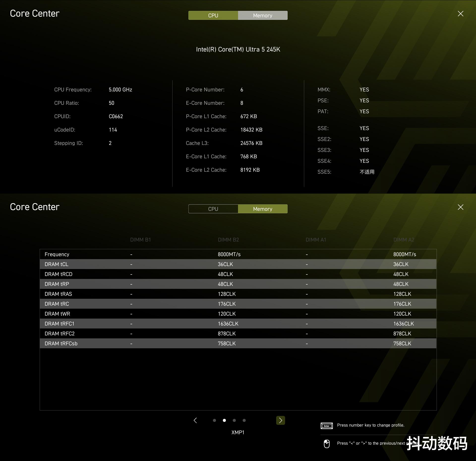Click the previous profile left arrow
The height and width of the screenshot is (461, 476).
tap(195, 420)
